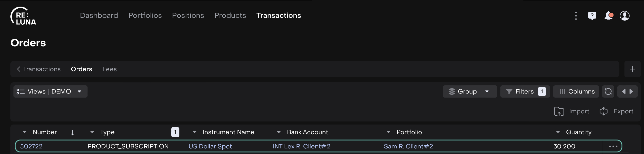The image size is (644, 154).
Task: Go to the Portfolios menu
Action: [145, 16]
